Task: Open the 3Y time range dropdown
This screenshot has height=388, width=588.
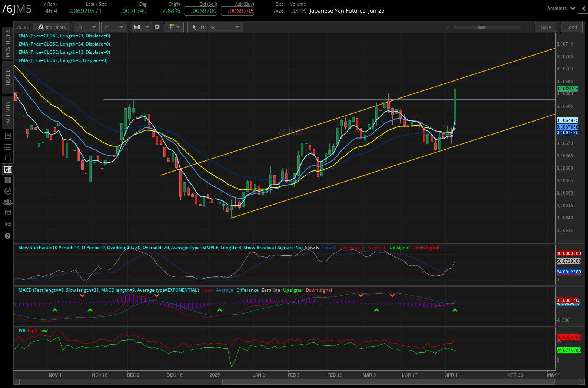Action: (x=114, y=27)
